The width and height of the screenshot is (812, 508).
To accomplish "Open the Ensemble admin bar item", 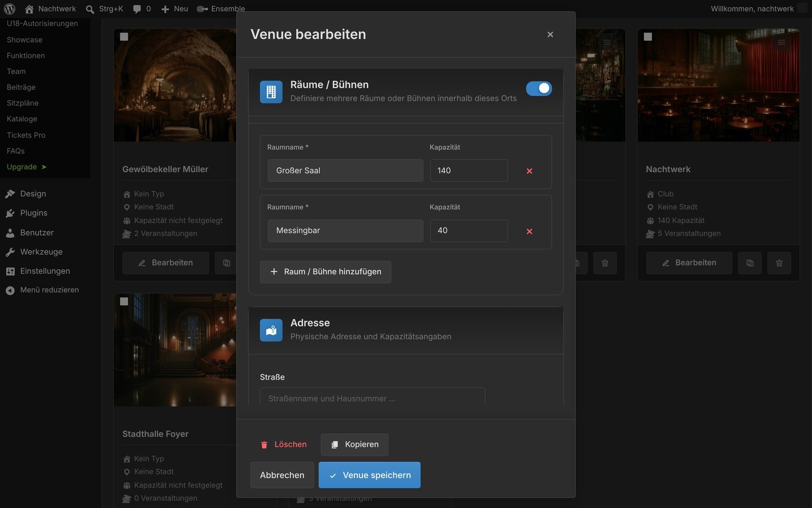I will tap(221, 9).
